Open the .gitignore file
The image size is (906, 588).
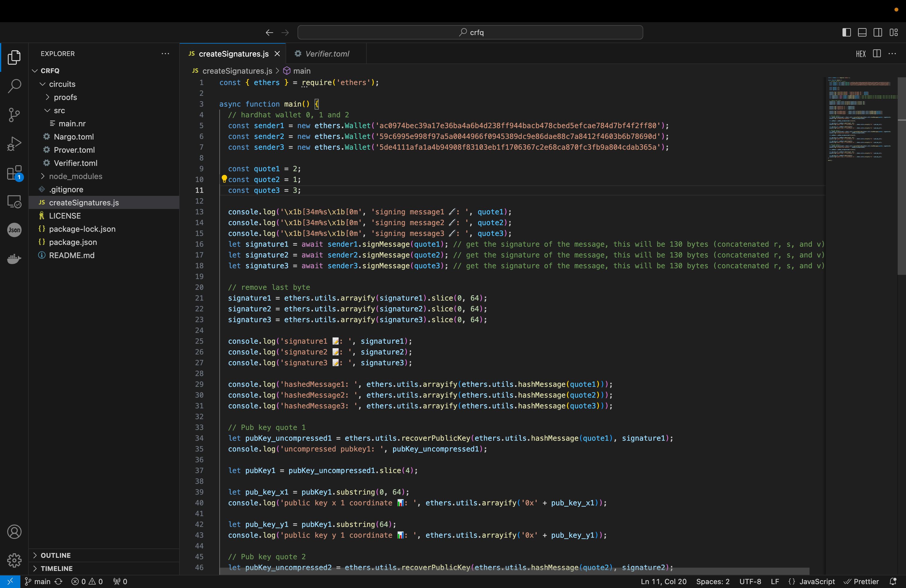click(x=104, y=190)
